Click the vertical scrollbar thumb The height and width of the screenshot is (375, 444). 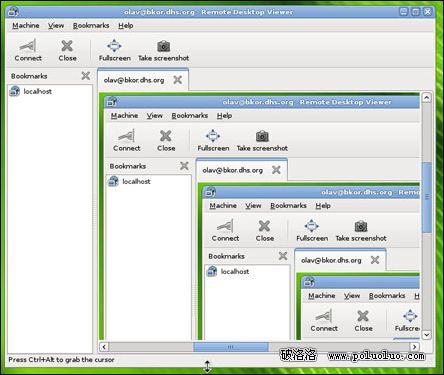point(427,197)
